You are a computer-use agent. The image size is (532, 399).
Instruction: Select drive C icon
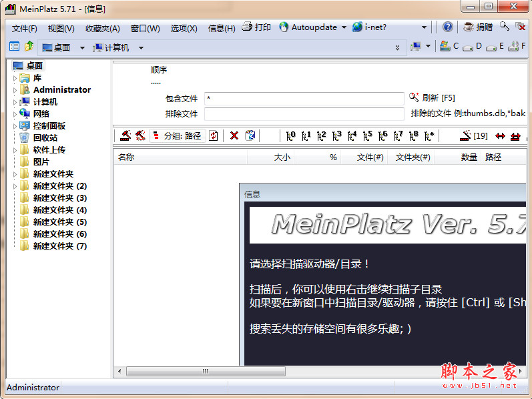445,46
